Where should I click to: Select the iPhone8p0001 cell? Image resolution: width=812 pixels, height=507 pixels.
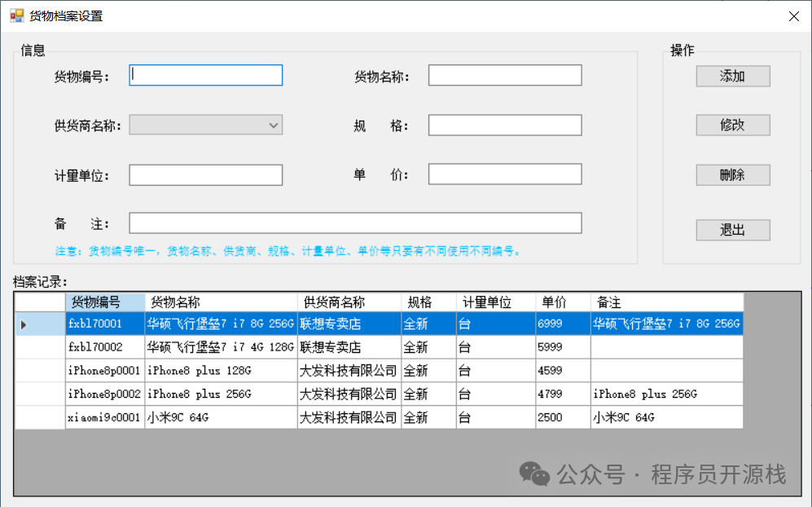tap(105, 371)
